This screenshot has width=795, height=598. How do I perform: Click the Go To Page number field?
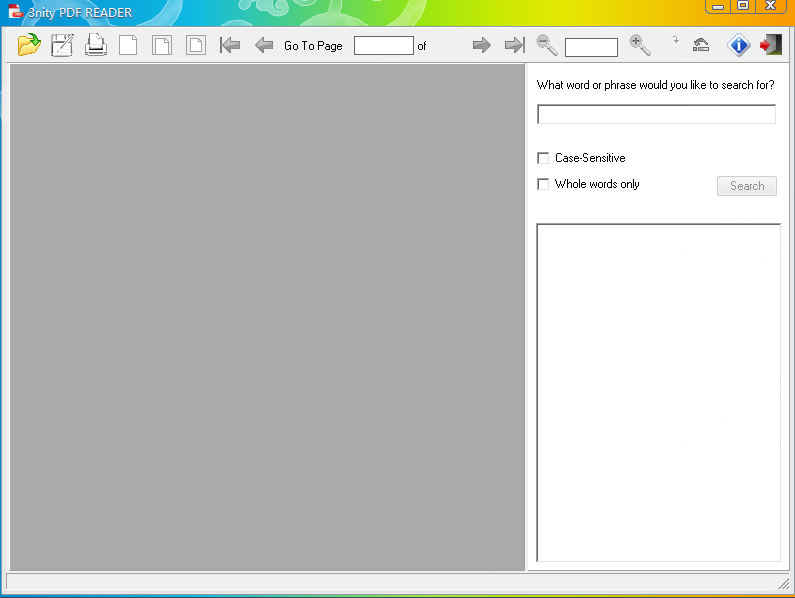(x=384, y=46)
